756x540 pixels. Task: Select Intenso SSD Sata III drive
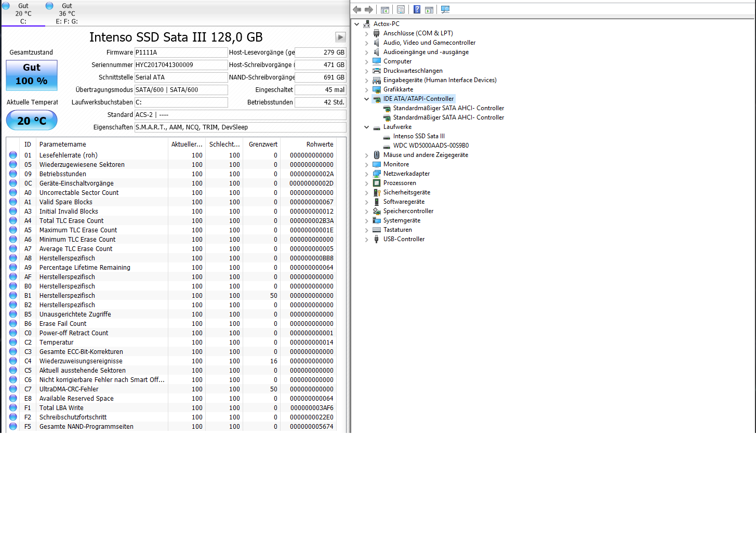pyautogui.click(x=419, y=136)
